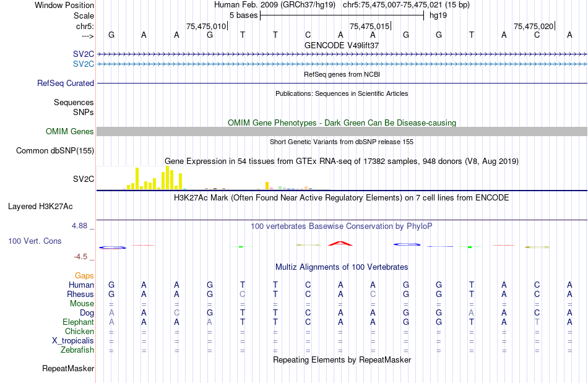The image size is (588, 383).
Task: Select the X_tropicalis species row label
Action: (73, 341)
